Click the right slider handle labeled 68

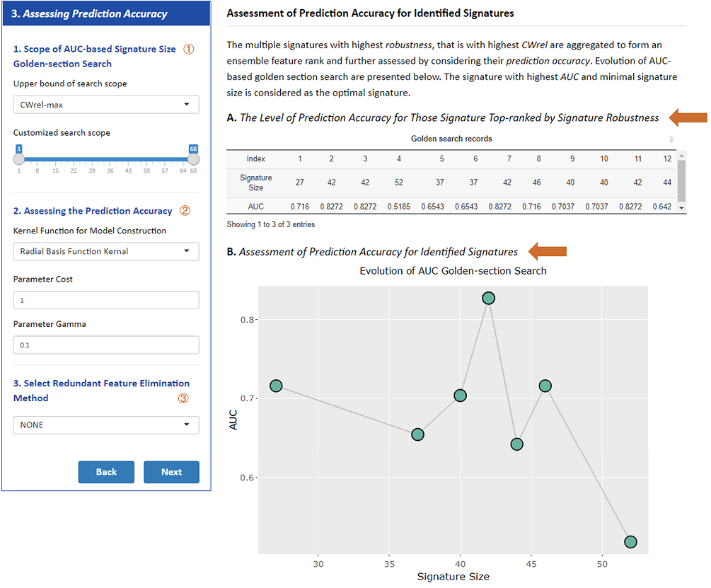click(193, 159)
